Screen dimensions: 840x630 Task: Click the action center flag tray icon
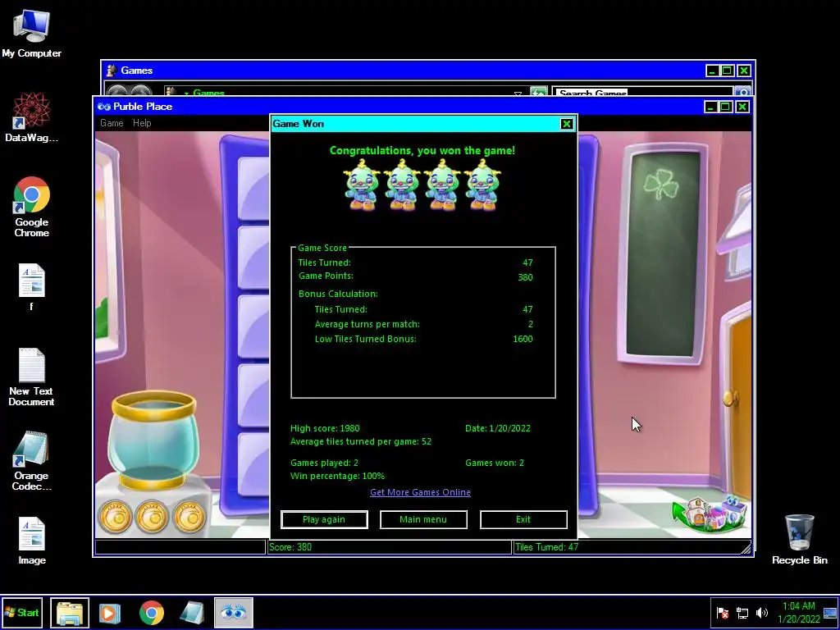723,612
